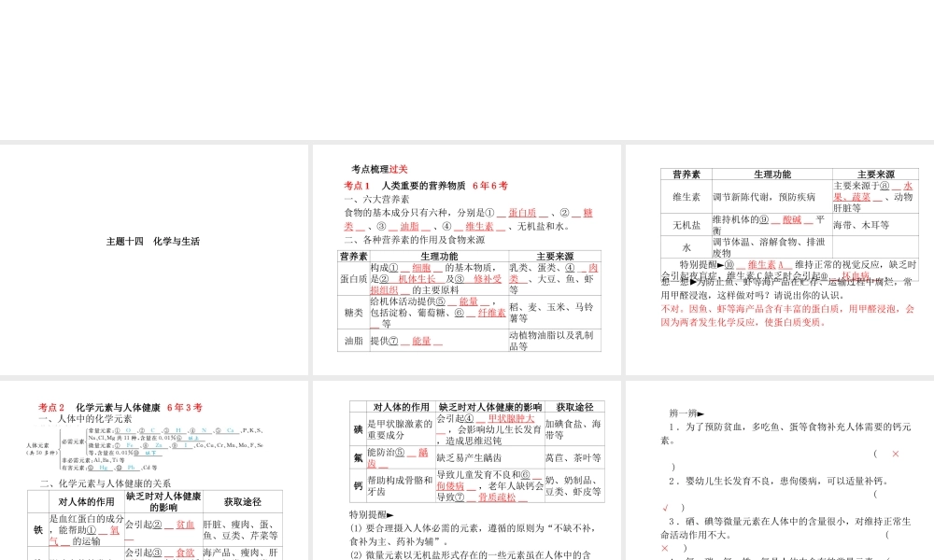Click the '主要来源' header above the 维生素 row
Viewport: 934px width, 560px height.
(876, 175)
